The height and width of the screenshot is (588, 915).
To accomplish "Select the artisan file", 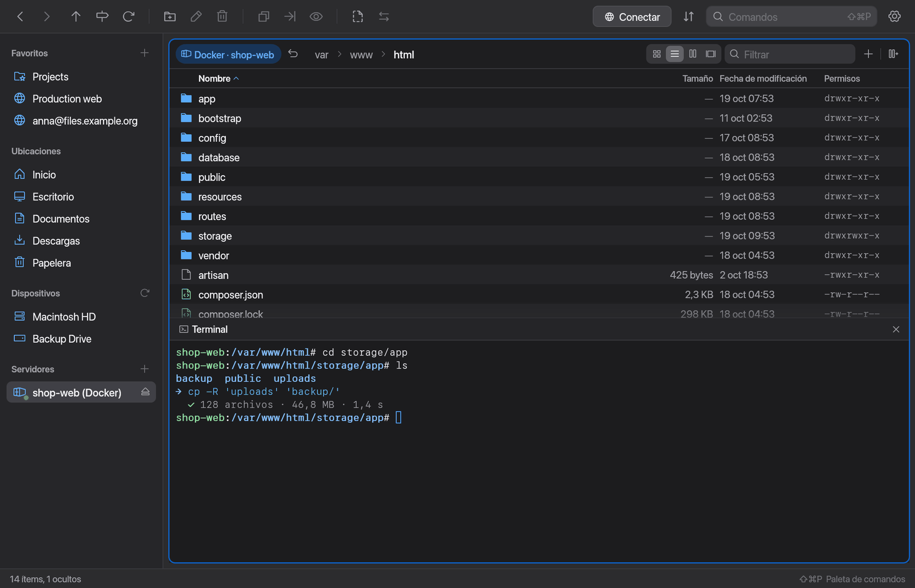I will pyautogui.click(x=539, y=275).
